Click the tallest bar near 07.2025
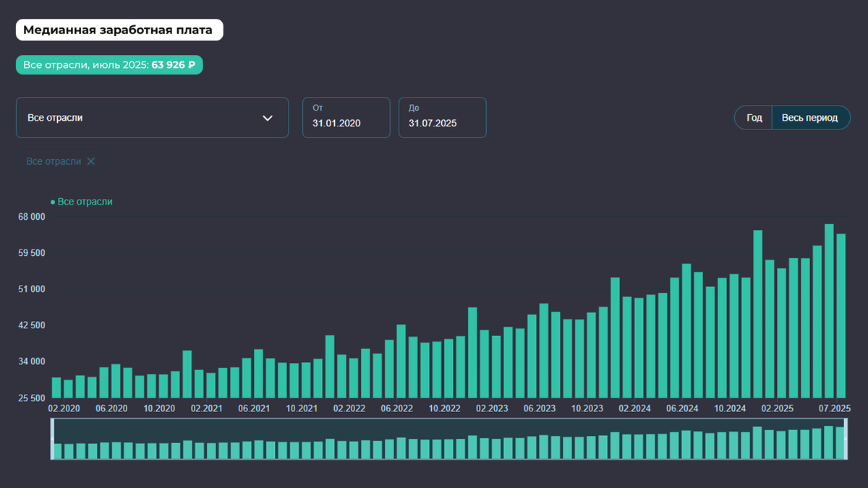 (x=829, y=311)
